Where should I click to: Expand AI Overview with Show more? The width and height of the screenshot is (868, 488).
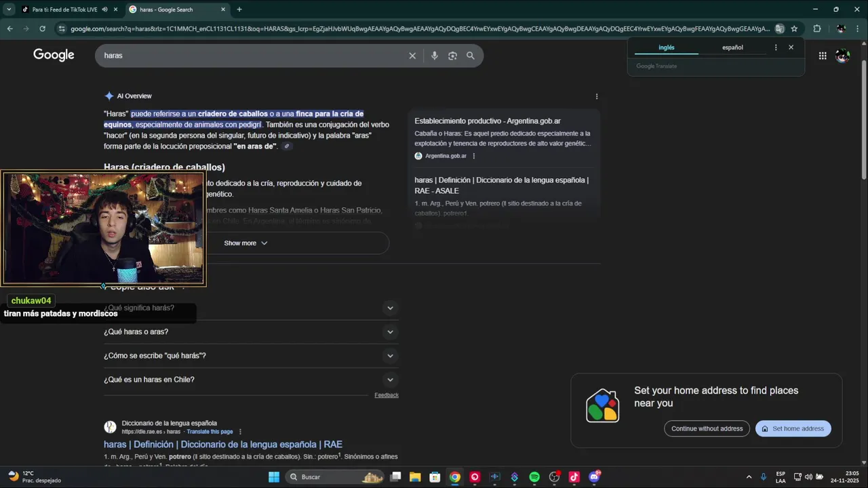pyautogui.click(x=245, y=243)
